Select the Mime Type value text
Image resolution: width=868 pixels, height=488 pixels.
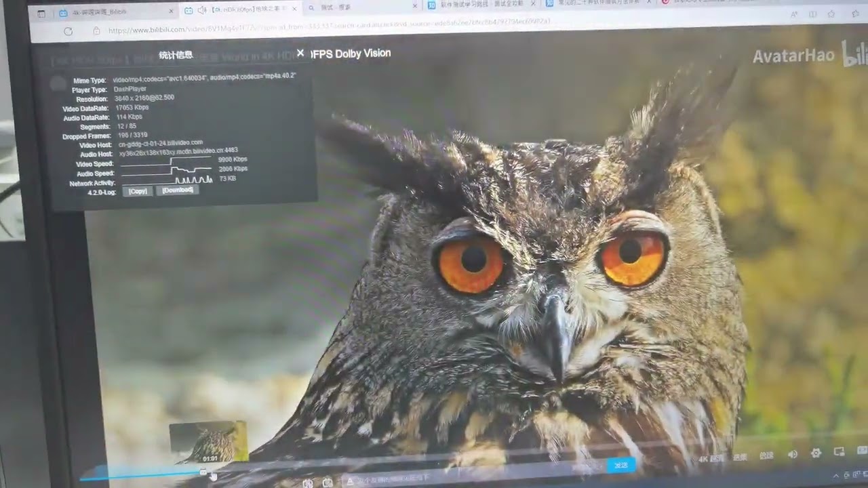point(204,77)
